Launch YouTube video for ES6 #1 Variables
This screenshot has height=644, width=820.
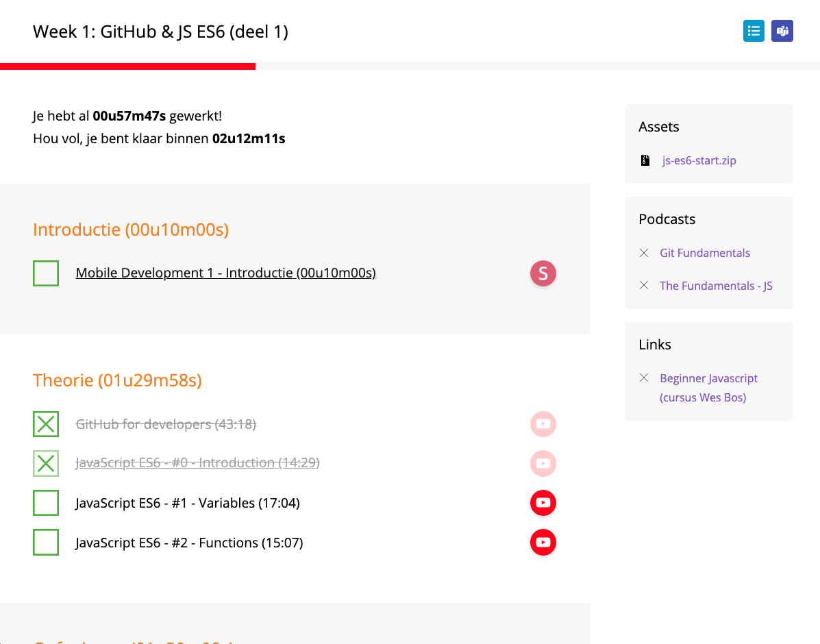pos(543,503)
